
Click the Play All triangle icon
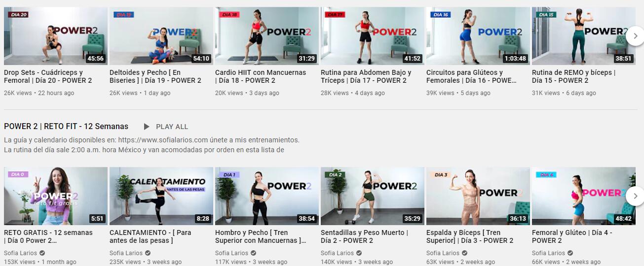point(147,127)
